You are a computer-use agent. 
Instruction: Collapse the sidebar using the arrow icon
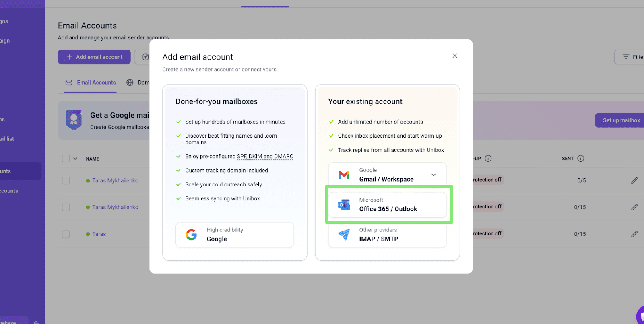35,322
